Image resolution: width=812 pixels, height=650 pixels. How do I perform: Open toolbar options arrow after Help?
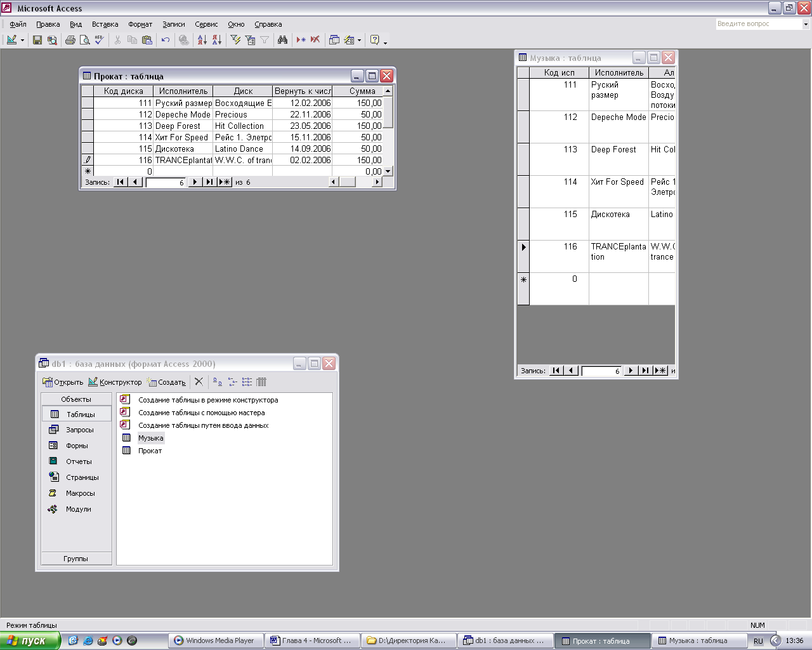tap(385, 41)
